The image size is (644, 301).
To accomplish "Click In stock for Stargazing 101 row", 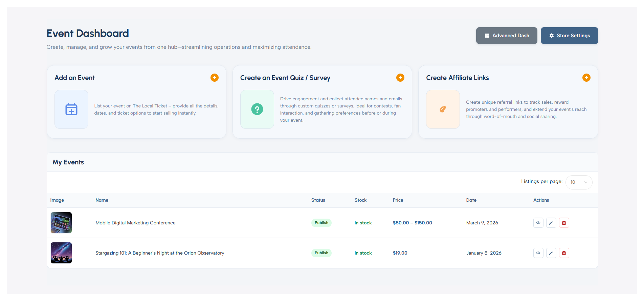I will pos(363,253).
